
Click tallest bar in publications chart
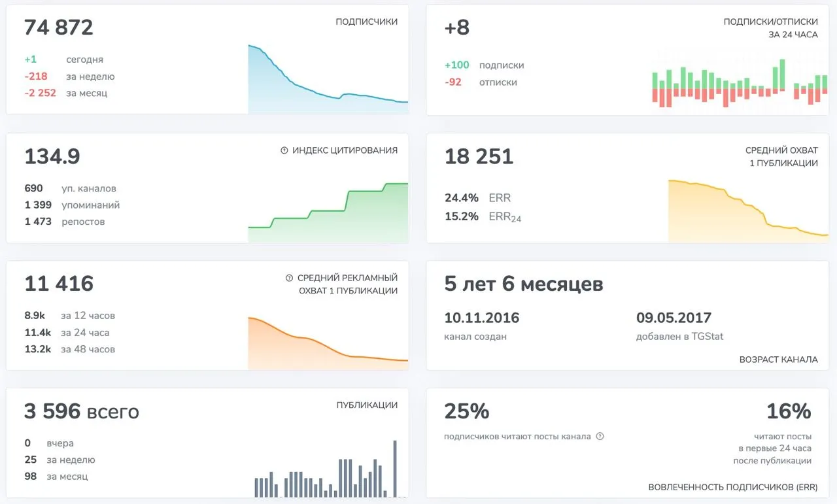point(395,469)
